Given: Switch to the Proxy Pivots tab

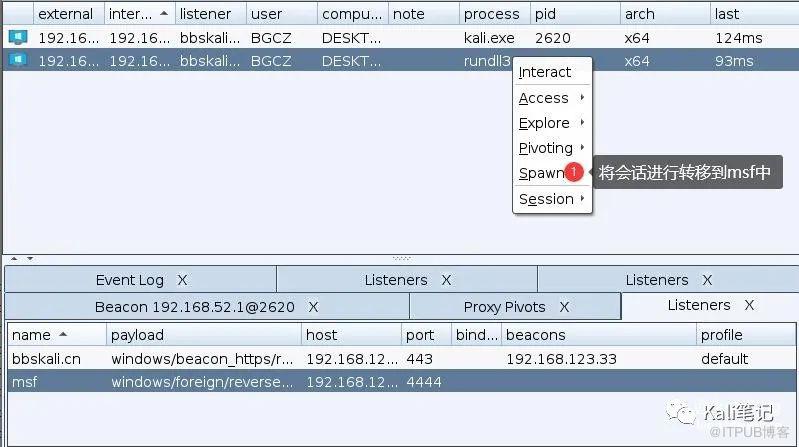Looking at the screenshot, I should pyautogui.click(x=504, y=307).
